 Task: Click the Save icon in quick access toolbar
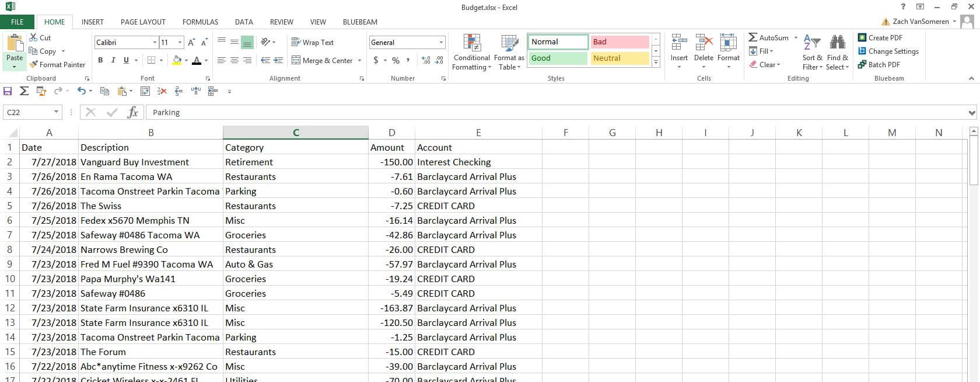[8, 91]
